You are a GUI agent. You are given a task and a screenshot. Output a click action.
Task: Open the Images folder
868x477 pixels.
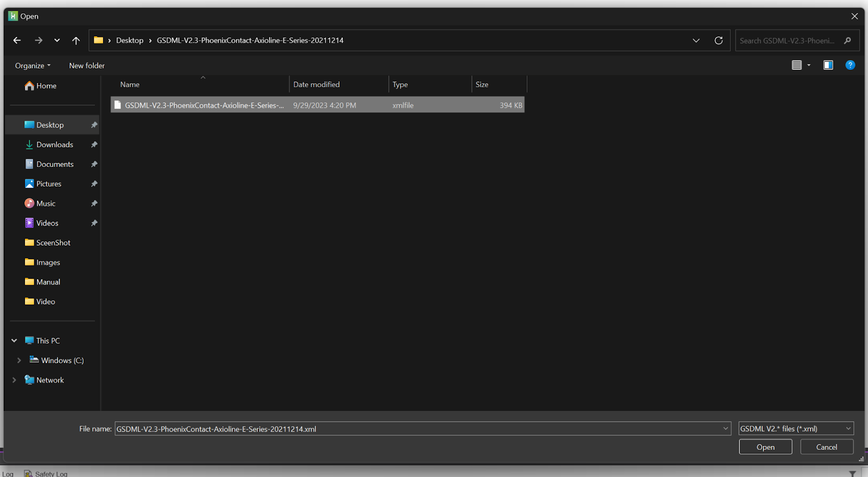click(42, 262)
